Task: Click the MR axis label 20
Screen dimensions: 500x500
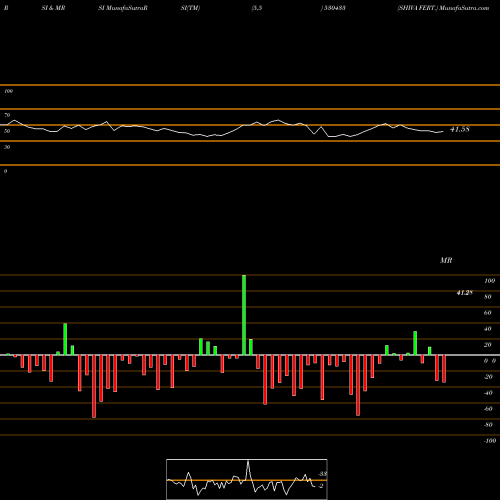Action: point(488,345)
